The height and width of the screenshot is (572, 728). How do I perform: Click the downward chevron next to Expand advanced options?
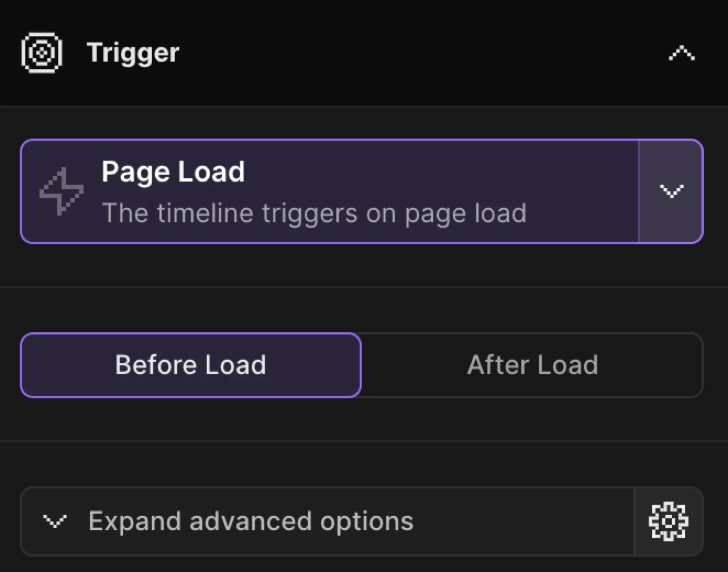[x=55, y=521]
